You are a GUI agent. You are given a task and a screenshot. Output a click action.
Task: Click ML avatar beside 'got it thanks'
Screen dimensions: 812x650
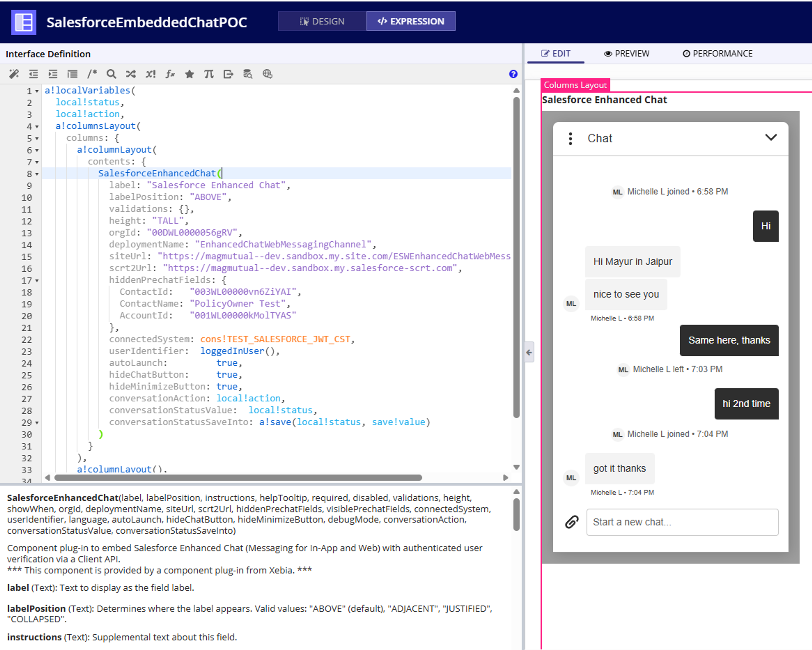571,478
